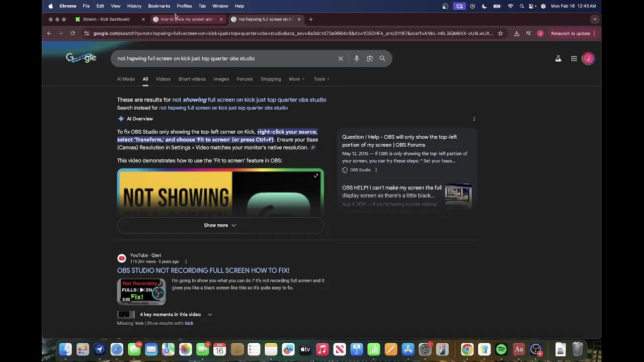Open the Shopping results tab
The width and height of the screenshot is (644, 362).
pyautogui.click(x=271, y=79)
